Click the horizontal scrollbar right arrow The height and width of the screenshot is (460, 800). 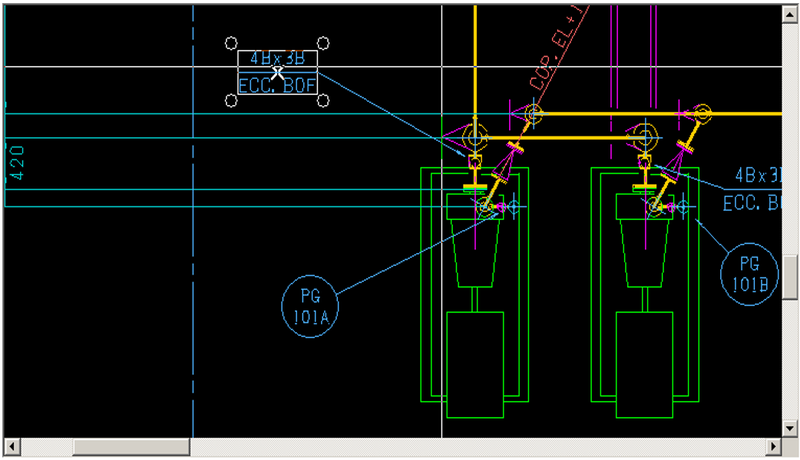[771, 445]
